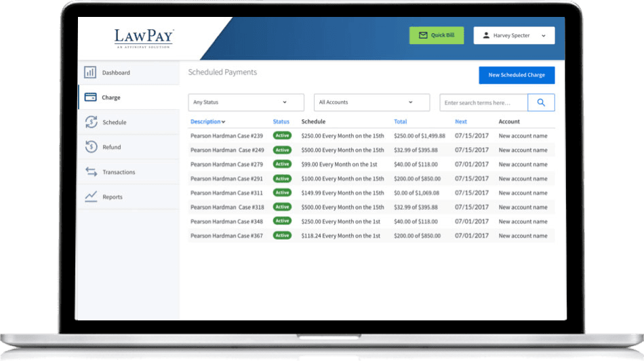644x361 pixels.
Task: Expand the Any Status dropdown
Action: coord(246,102)
